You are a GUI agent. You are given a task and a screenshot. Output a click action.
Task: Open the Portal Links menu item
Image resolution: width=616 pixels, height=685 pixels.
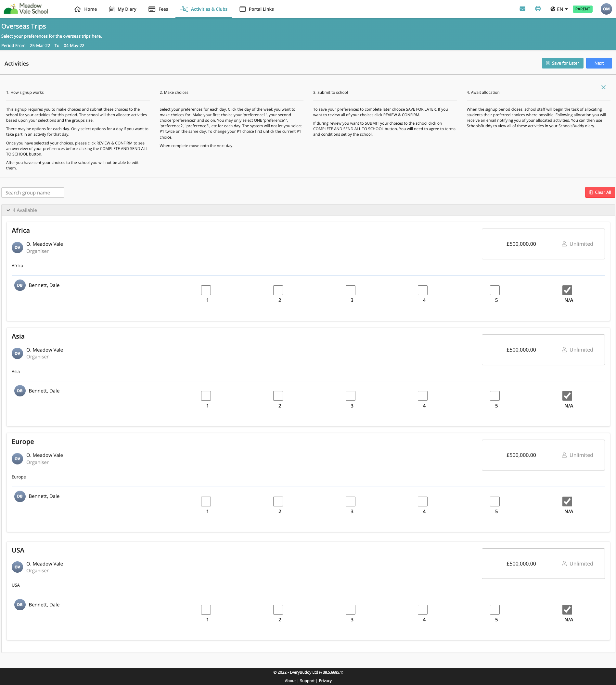coord(257,9)
